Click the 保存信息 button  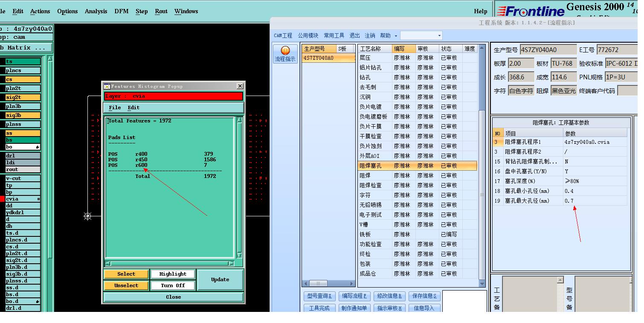pyautogui.click(x=424, y=296)
